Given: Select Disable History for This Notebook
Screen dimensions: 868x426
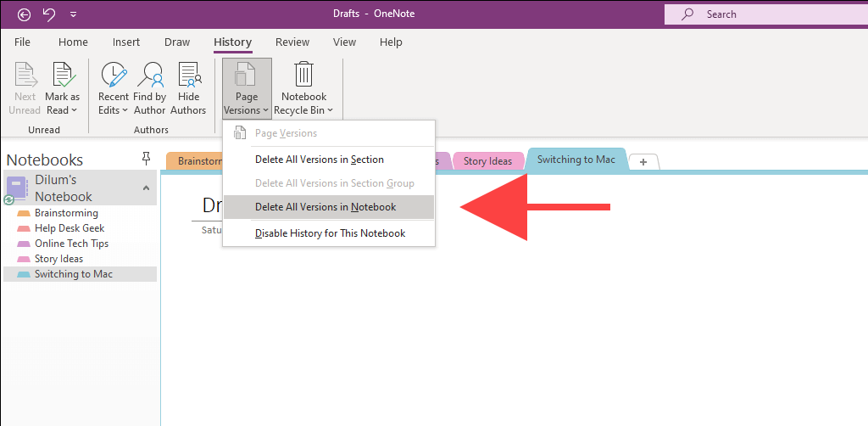Looking at the screenshot, I should (x=328, y=233).
